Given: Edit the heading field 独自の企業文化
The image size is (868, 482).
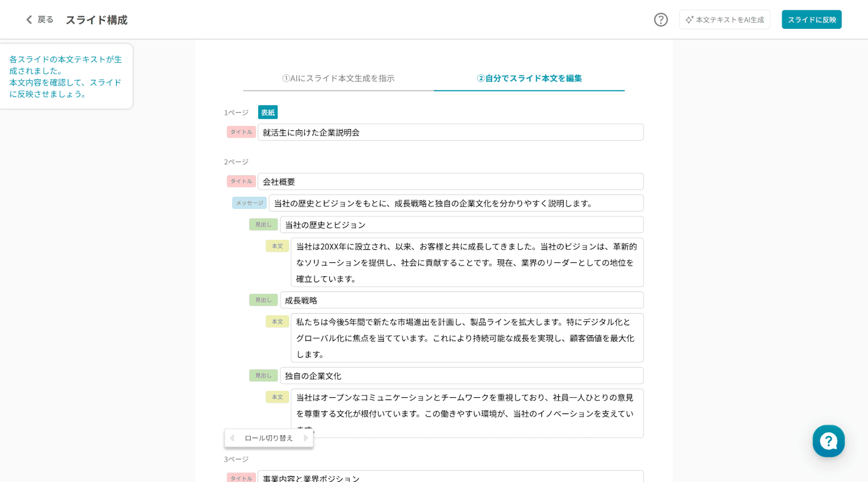Looking at the screenshot, I should pos(461,376).
